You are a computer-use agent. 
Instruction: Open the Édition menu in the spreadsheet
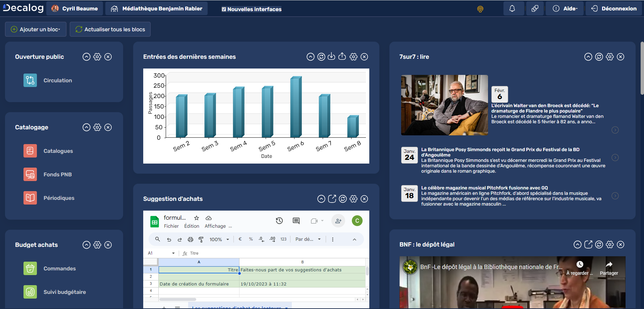point(191,226)
